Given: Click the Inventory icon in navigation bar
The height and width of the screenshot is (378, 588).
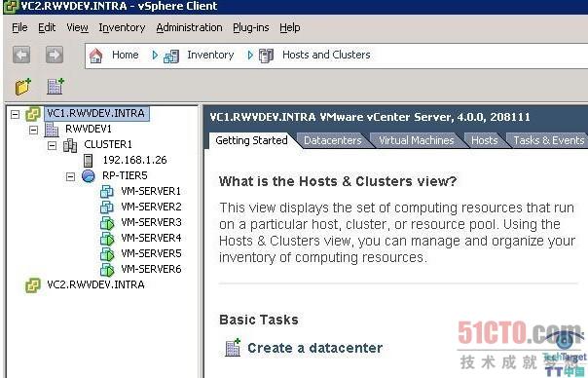Looking at the screenshot, I should (x=171, y=57).
